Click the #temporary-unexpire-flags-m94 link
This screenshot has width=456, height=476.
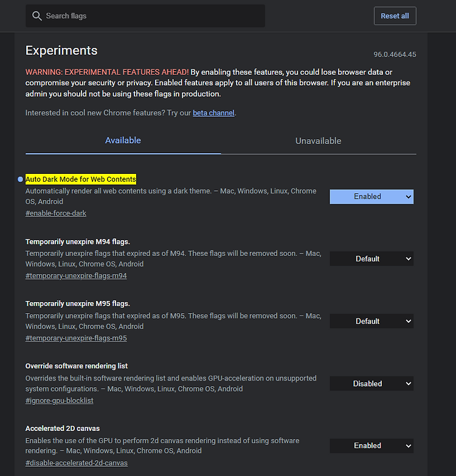coord(76,275)
